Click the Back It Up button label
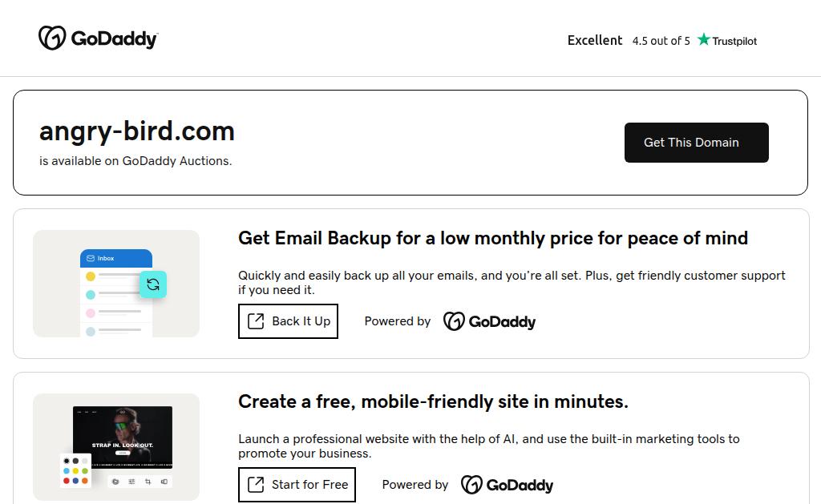 pos(301,321)
